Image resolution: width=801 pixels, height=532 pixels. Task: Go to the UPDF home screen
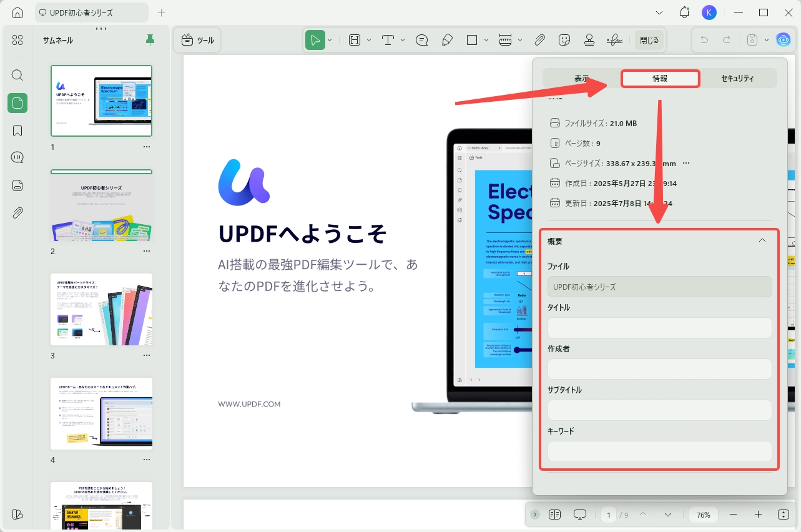17,12
